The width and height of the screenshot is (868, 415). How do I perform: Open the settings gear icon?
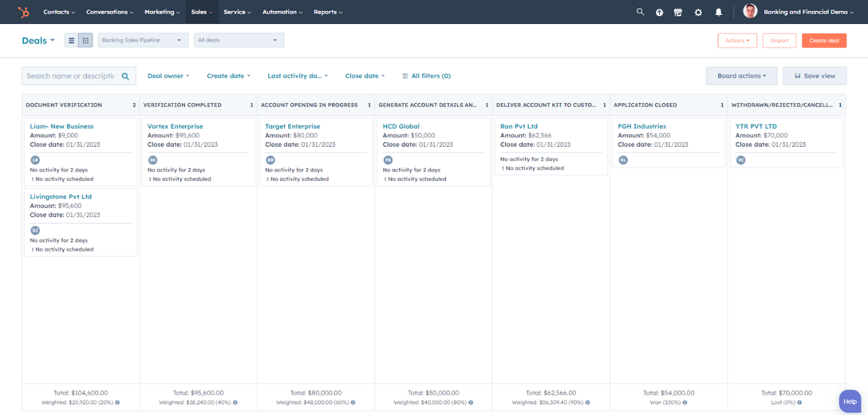698,11
